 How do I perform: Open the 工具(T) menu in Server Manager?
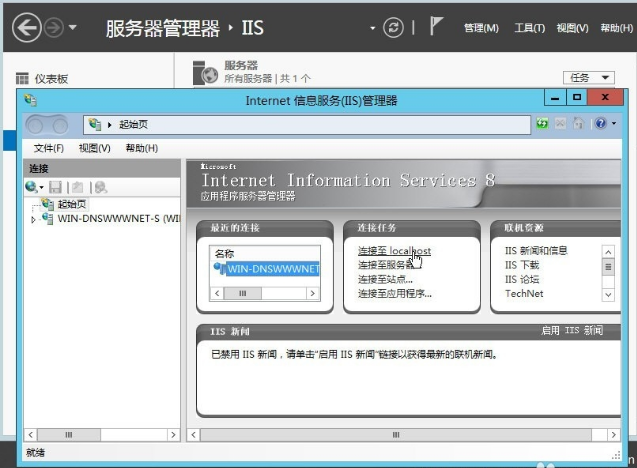pos(529,28)
